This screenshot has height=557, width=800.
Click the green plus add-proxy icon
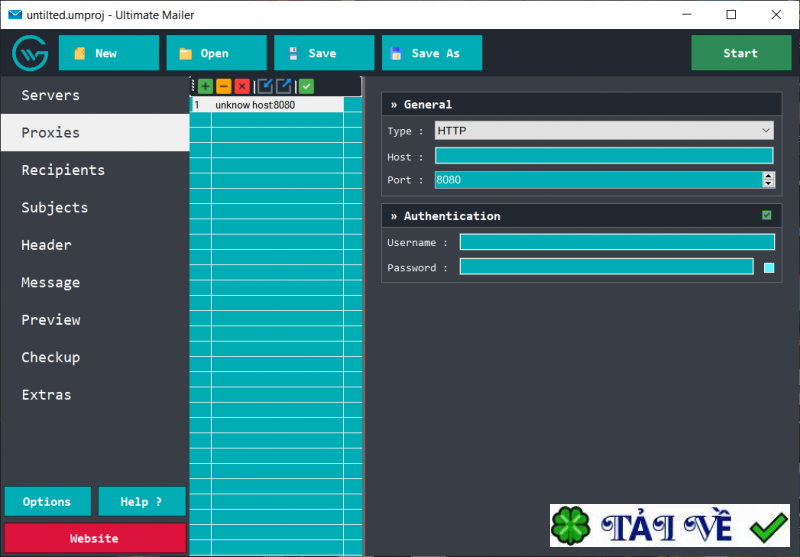205,87
